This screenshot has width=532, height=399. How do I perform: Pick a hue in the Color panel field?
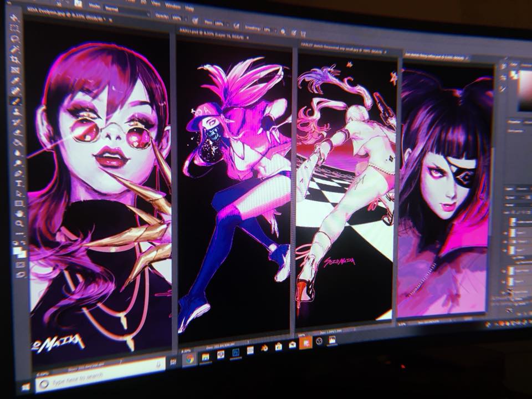tap(525, 91)
